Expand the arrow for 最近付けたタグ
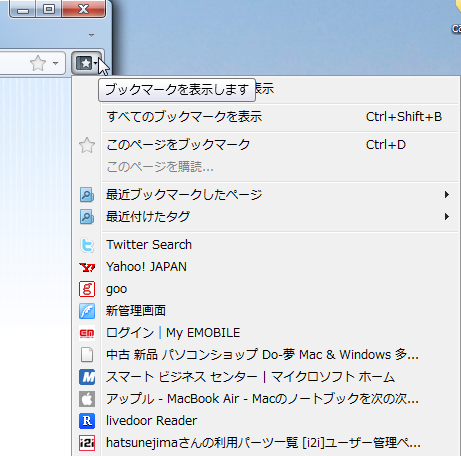Image resolution: width=461 pixels, height=456 pixels. [447, 217]
